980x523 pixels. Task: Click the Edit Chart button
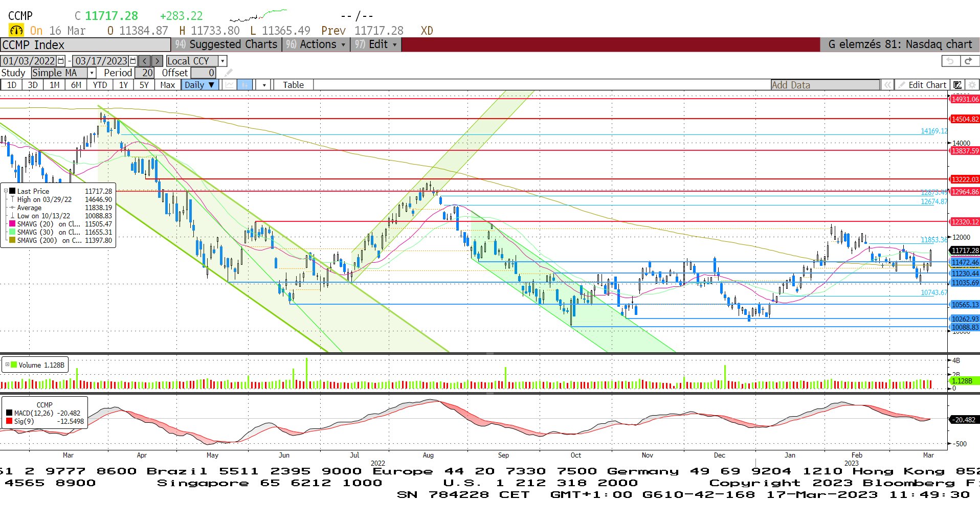point(923,85)
